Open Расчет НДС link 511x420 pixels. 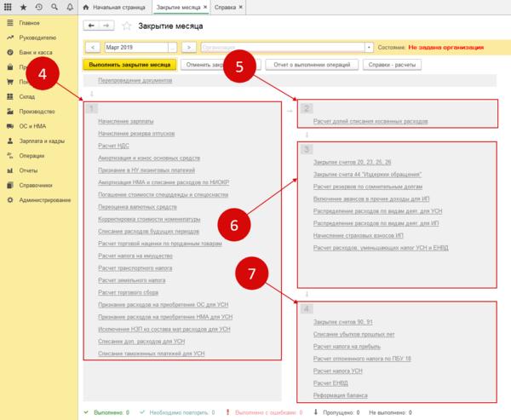pyautogui.click(x=113, y=146)
